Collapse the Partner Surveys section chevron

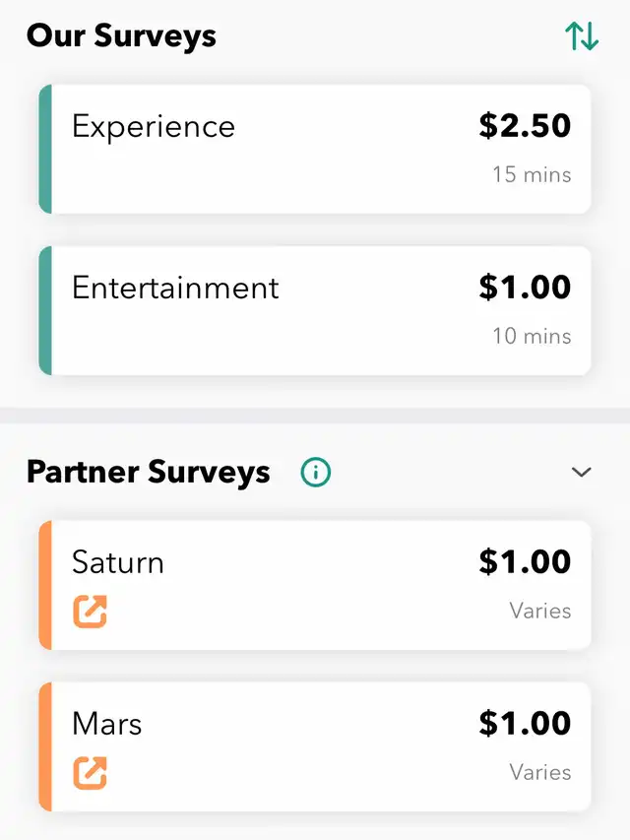click(x=582, y=473)
